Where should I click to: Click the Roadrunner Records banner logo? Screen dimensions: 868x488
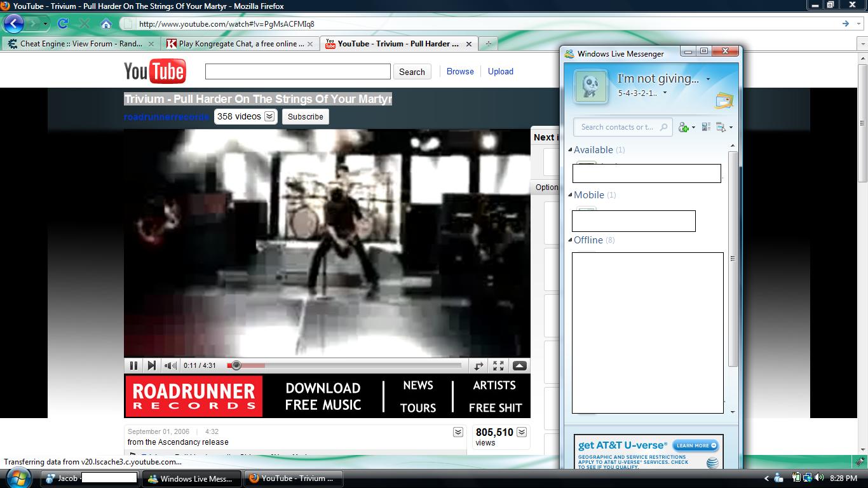click(x=194, y=396)
